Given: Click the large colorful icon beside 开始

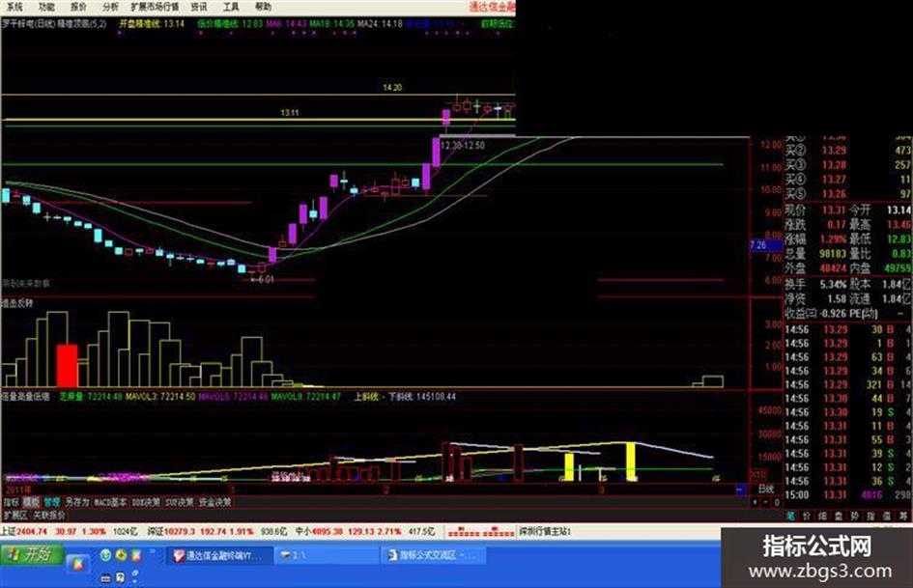Looking at the screenshot, I should coord(77,562).
